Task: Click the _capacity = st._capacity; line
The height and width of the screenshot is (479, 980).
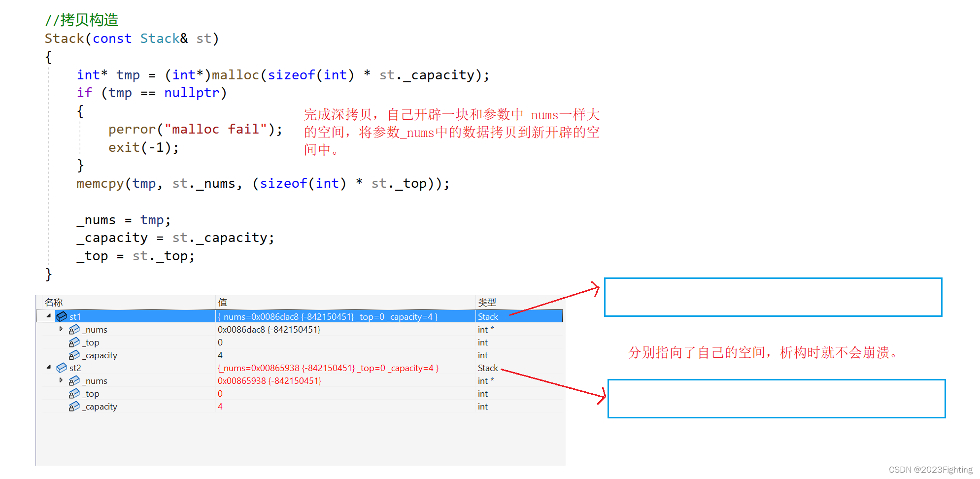Action: point(175,238)
